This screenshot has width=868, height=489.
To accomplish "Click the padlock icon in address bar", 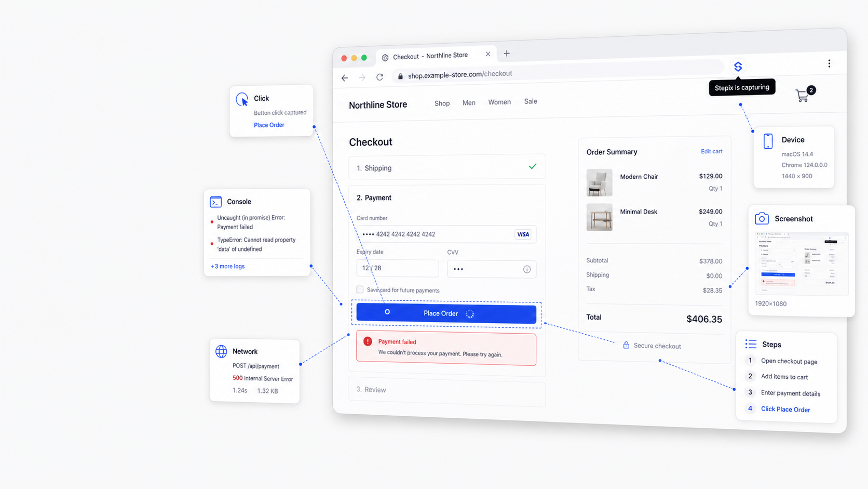I will [400, 76].
